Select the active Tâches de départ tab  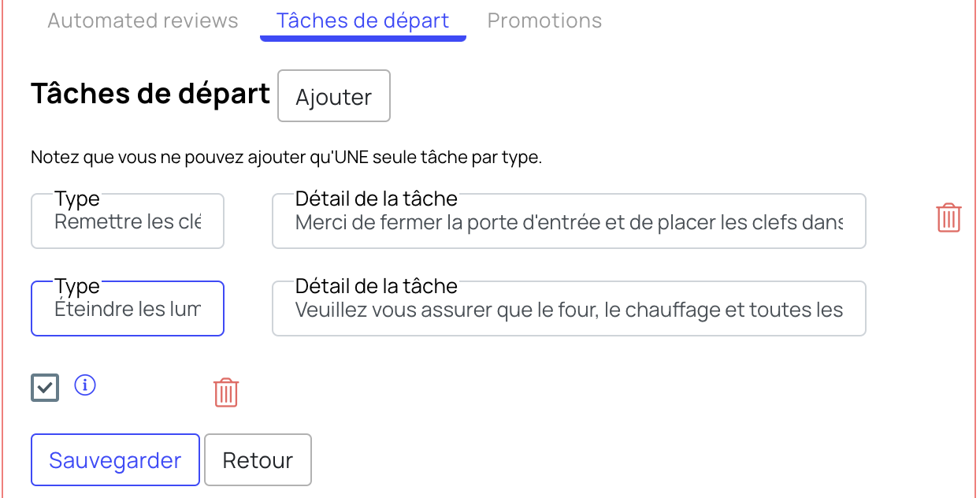pyautogui.click(x=363, y=20)
